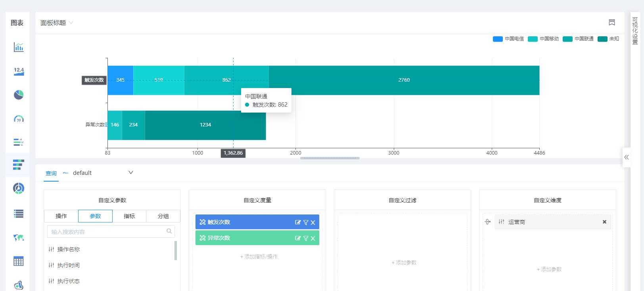Viewport: 644px width, 291px height.
Task: Click the data source icon before default
Action: click(x=66, y=173)
